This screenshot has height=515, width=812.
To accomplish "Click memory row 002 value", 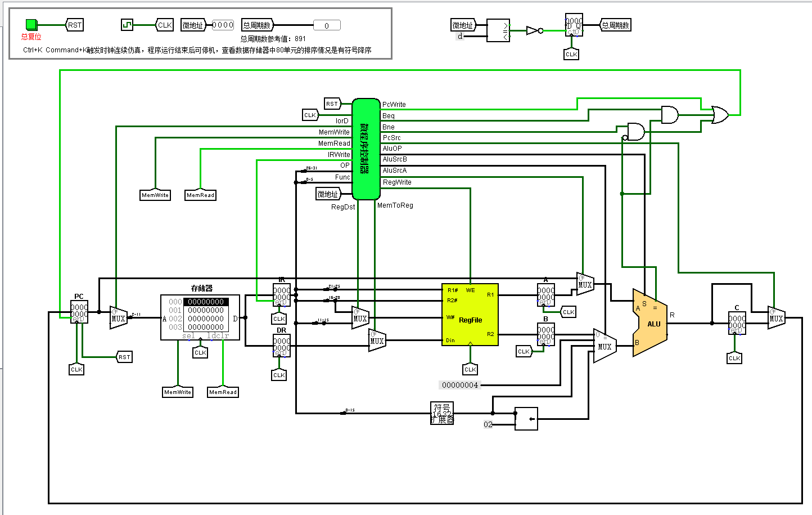I will pyautogui.click(x=206, y=319).
